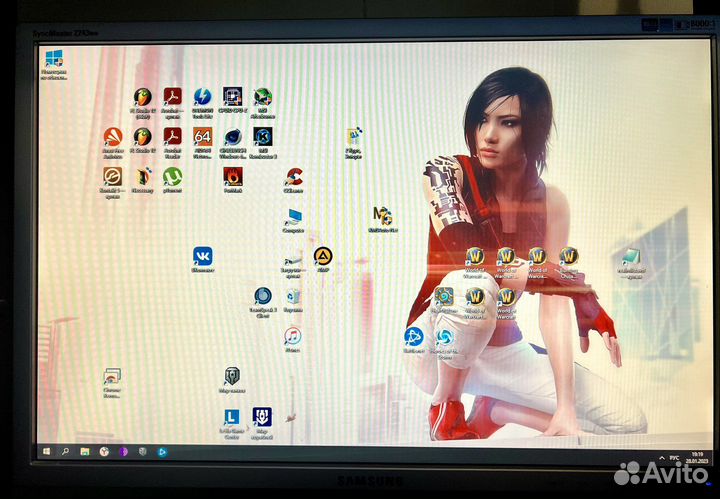This screenshot has width=720, height=499.
Task: Click the purple round taskbar icon
Action: [123, 452]
